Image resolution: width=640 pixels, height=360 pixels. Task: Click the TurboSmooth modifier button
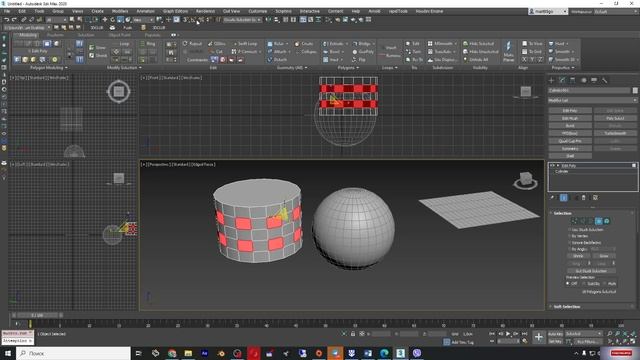pos(615,133)
